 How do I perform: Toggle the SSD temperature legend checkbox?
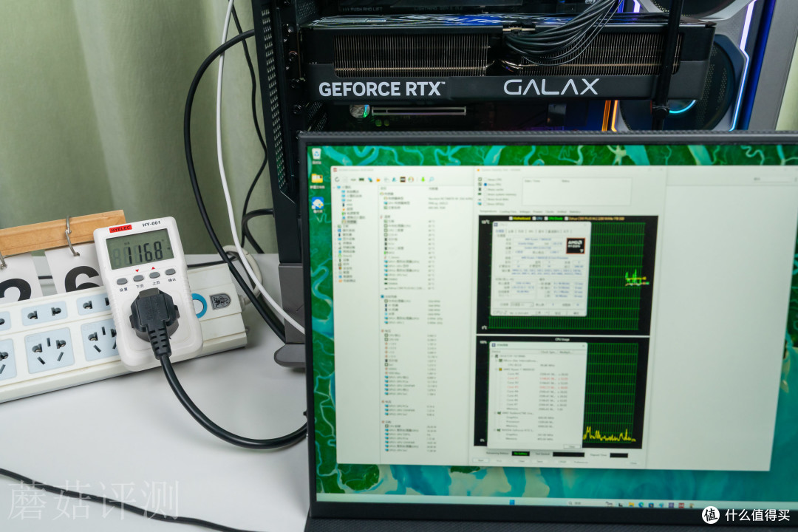coord(567,219)
